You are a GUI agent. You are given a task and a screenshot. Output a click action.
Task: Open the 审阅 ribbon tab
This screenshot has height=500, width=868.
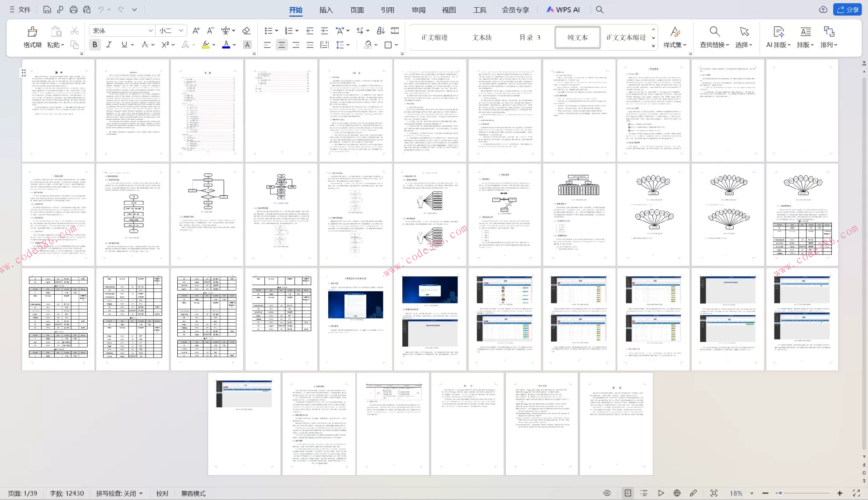[418, 9]
